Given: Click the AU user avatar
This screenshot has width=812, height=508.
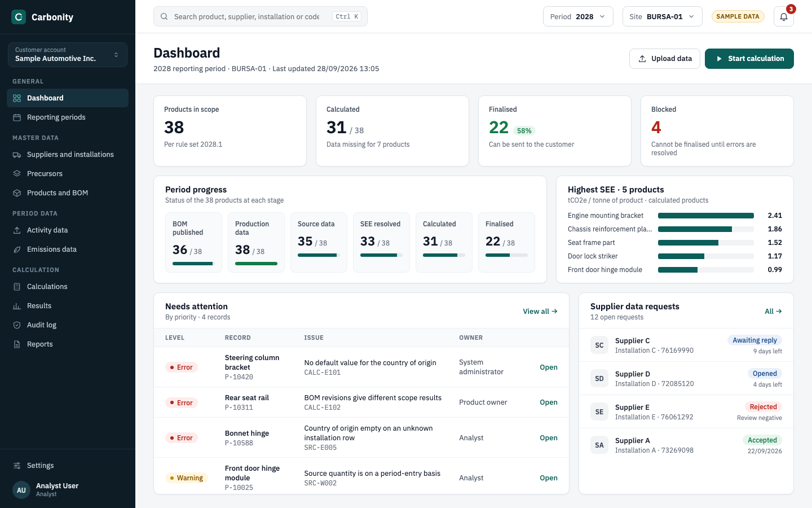Looking at the screenshot, I should pos(21,490).
